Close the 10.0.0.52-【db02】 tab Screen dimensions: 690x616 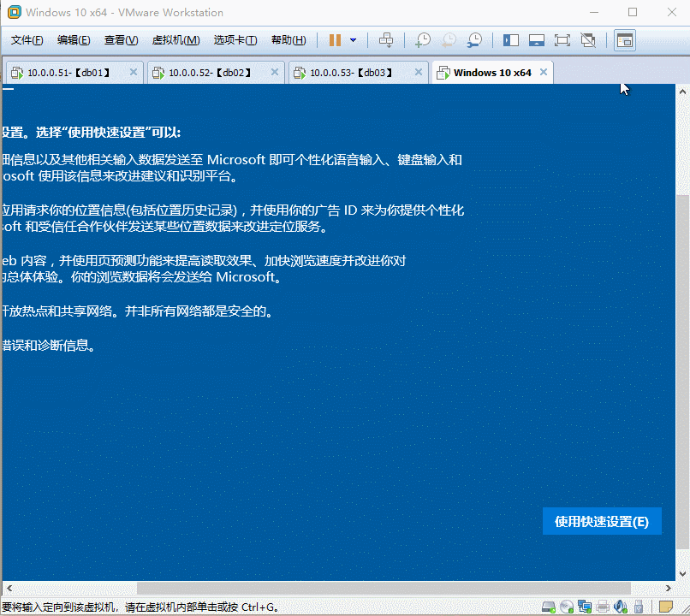275,72
